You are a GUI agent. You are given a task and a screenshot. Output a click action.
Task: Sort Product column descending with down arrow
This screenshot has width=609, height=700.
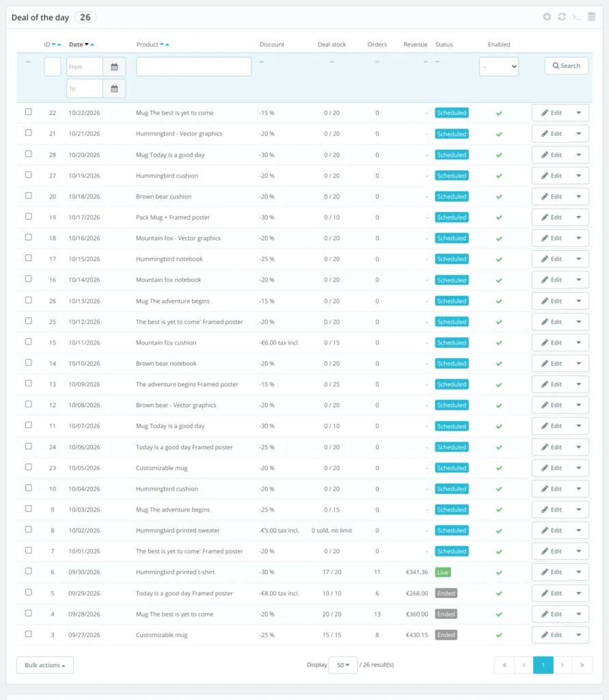pos(162,44)
